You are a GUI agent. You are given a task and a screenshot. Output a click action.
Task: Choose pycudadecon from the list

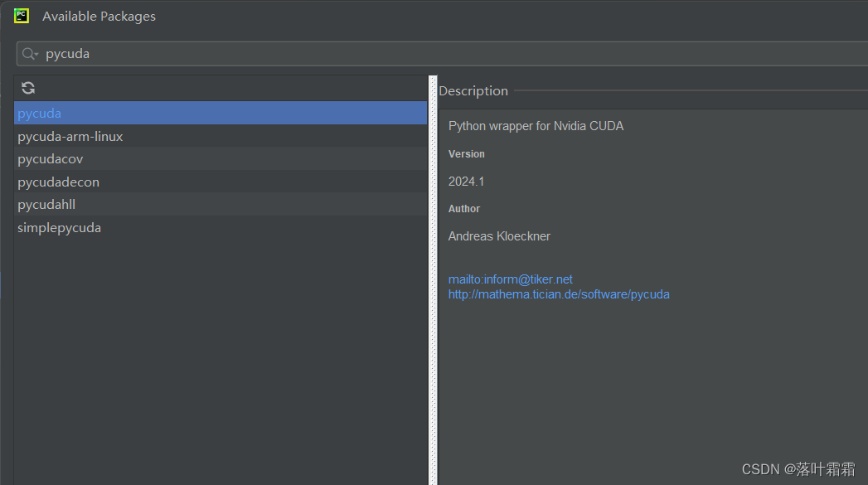221,182
